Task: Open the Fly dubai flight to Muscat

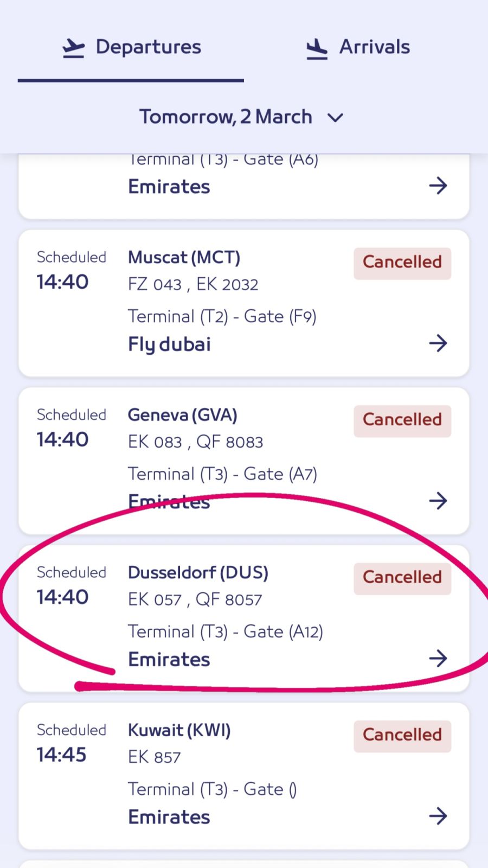Action: click(169, 343)
